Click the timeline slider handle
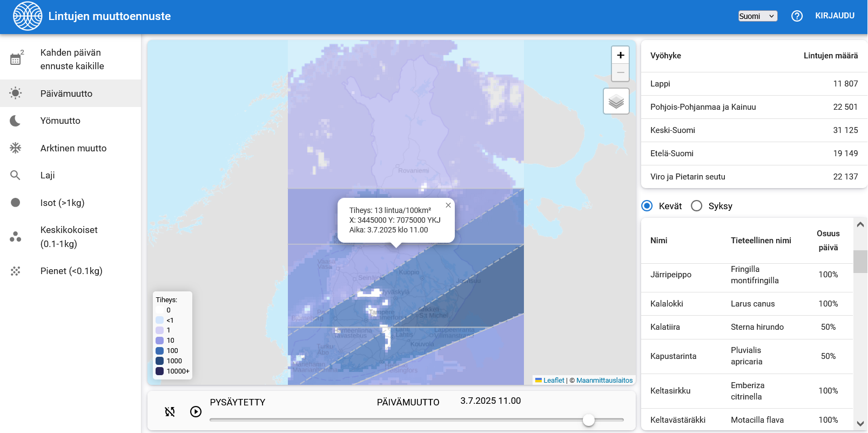Image resolution: width=868 pixels, height=433 pixels. [x=589, y=420]
